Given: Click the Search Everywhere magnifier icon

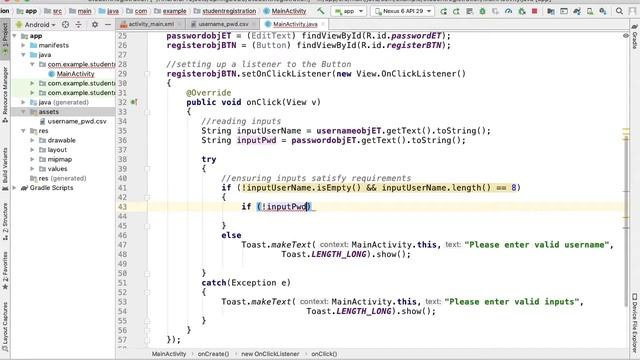Looking at the screenshot, I should 619,11.
